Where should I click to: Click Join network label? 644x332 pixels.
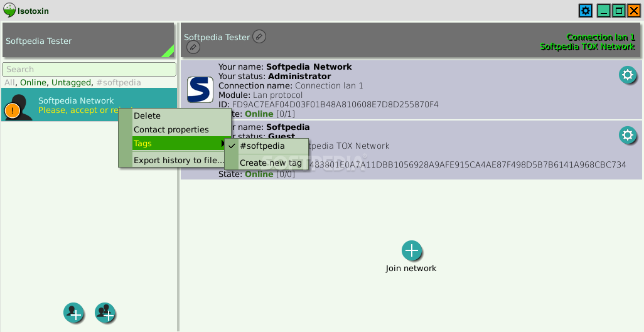tap(411, 269)
